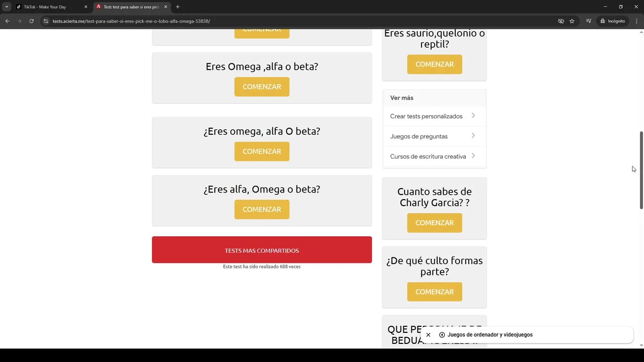The width and height of the screenshot is (644, 362).
Task: Click the '¿De qué culto formas parte?' heading
Action: (x=435, y=266)
